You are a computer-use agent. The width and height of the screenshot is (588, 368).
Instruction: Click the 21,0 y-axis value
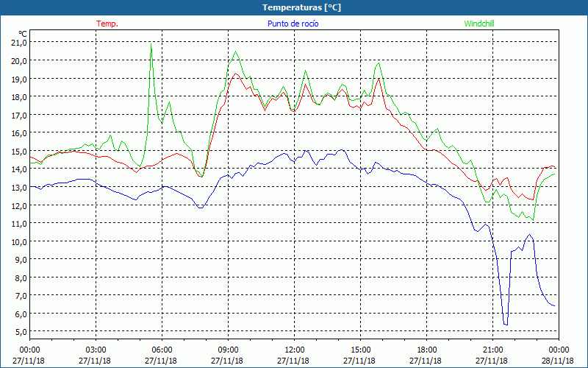point(19,43)
